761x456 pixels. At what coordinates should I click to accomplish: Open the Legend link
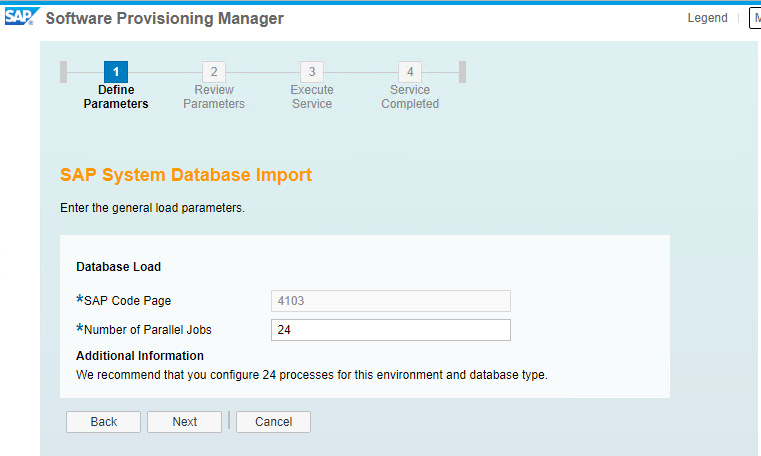[707, 18]
